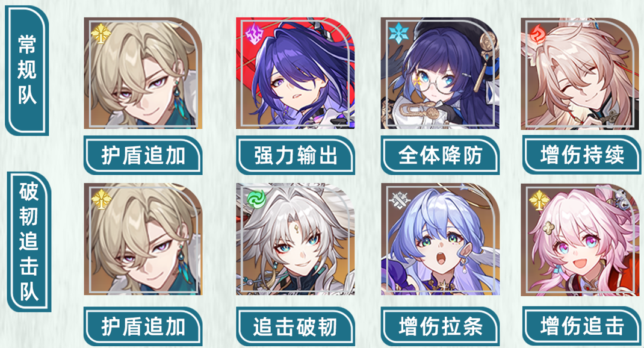The image size is (644, 348).
Task: Select the 破韧追击队 team tab
Action: pyautogui.click(x=29, y=241)
